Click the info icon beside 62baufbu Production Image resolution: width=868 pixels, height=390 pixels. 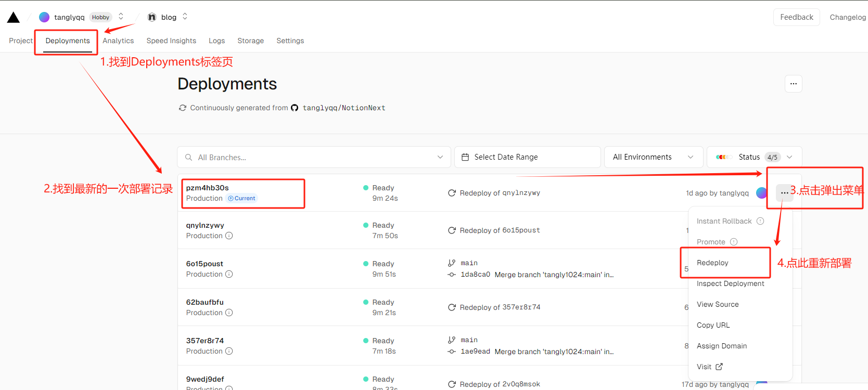click(229, 313)
